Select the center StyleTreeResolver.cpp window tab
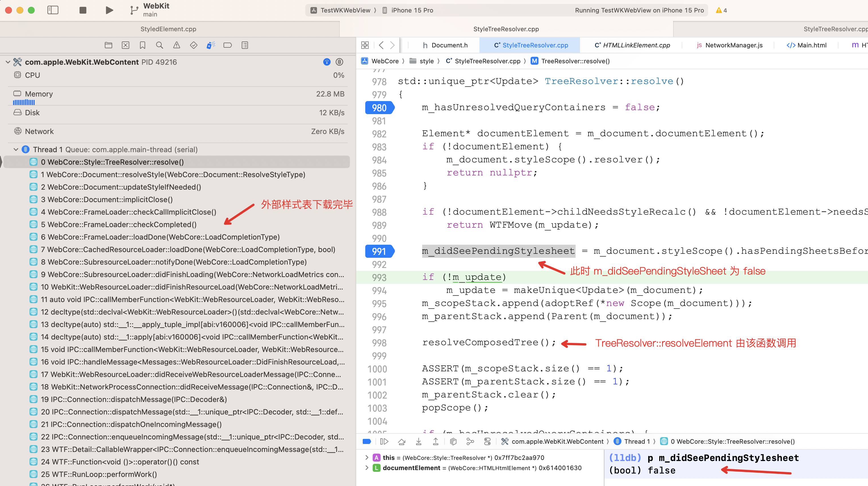Image resolution: width=868 pixels, height=486 pixels. click(506, 29)
